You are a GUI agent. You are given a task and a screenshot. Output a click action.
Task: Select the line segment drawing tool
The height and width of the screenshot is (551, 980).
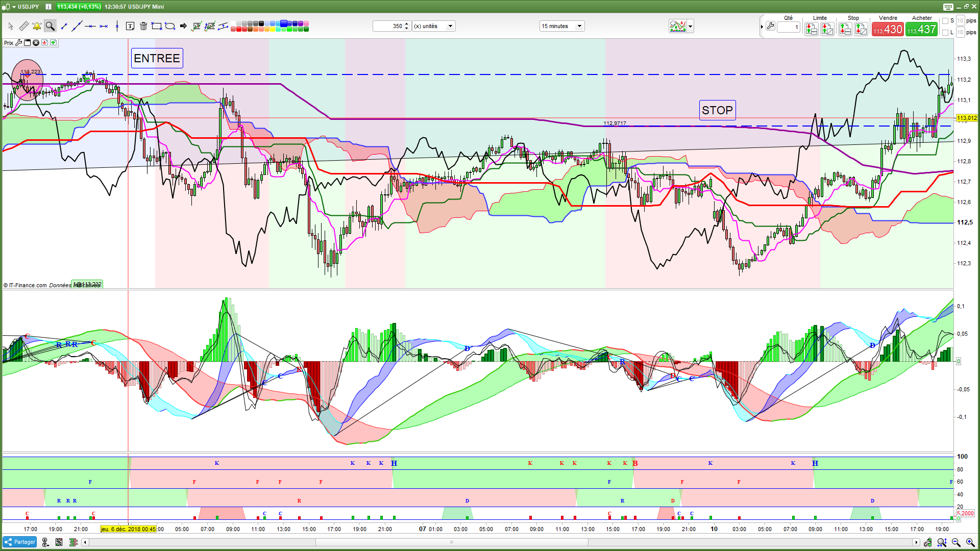coord(64,26)
